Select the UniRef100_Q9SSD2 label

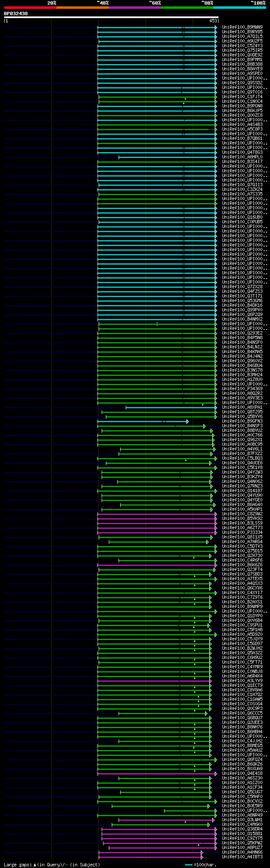click(x=242, y=83)
